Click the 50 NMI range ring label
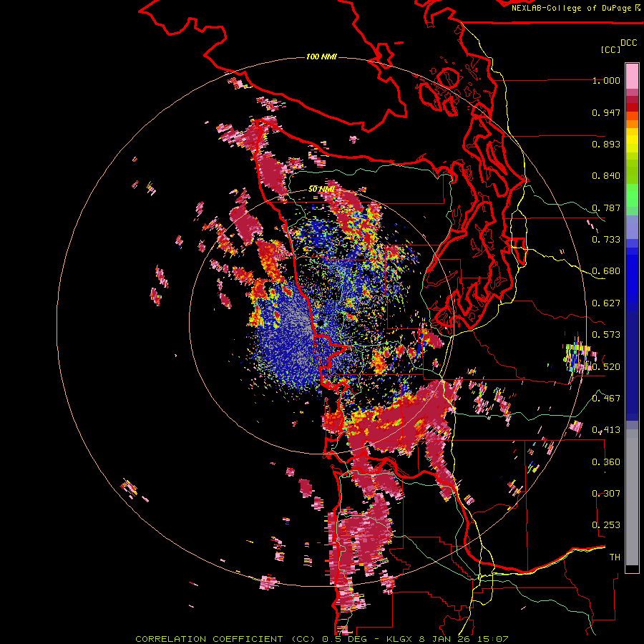Screen dimensions: 644x644 (321, 189)
